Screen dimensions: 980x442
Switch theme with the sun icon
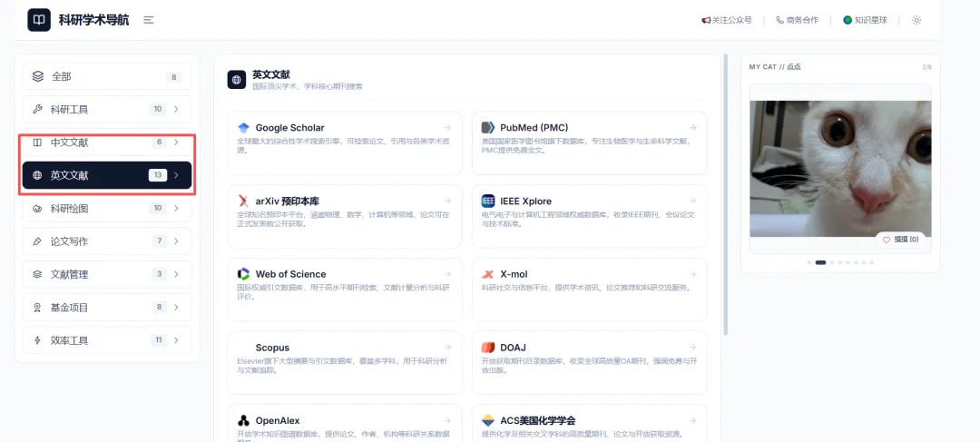[x=916, y=20]
